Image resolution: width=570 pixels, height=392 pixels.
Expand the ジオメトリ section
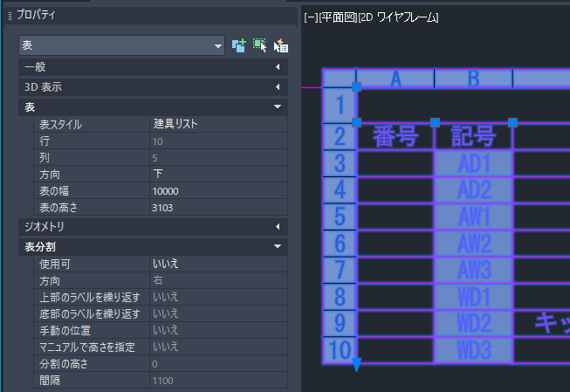click(153, 227)
